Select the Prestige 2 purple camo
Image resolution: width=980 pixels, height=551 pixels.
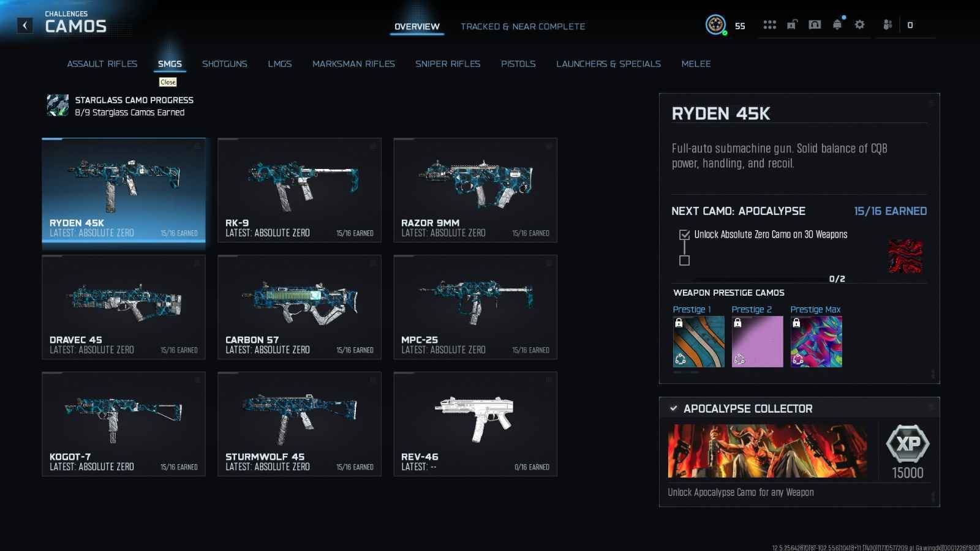(757, 342)
